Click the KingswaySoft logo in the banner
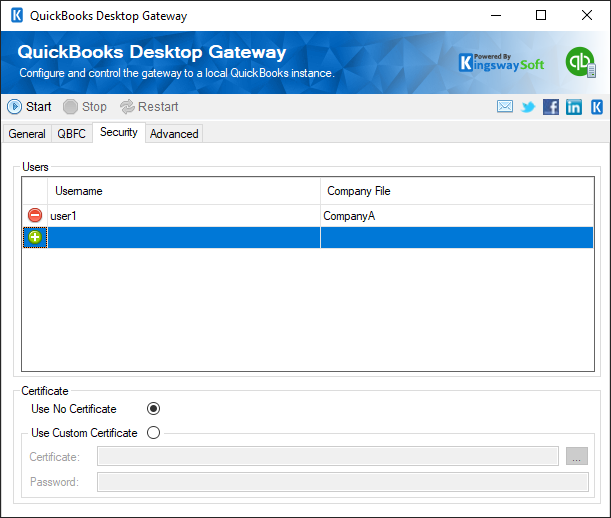611x518 pixels. pyautogui.click(x=502, y=62)
